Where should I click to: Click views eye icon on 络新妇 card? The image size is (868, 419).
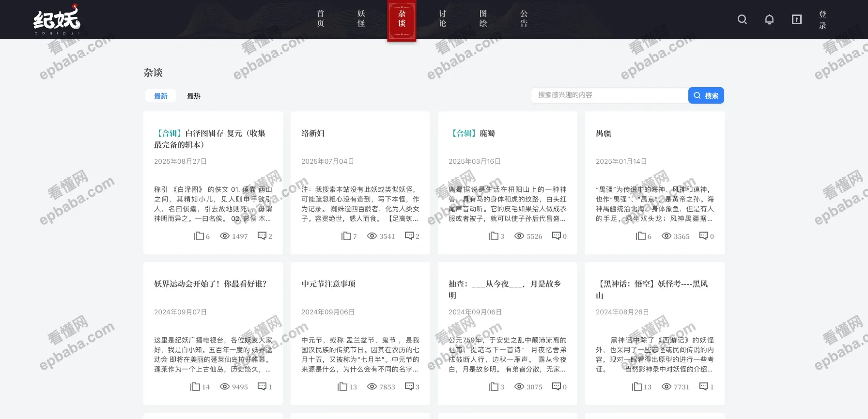(372, 236)
